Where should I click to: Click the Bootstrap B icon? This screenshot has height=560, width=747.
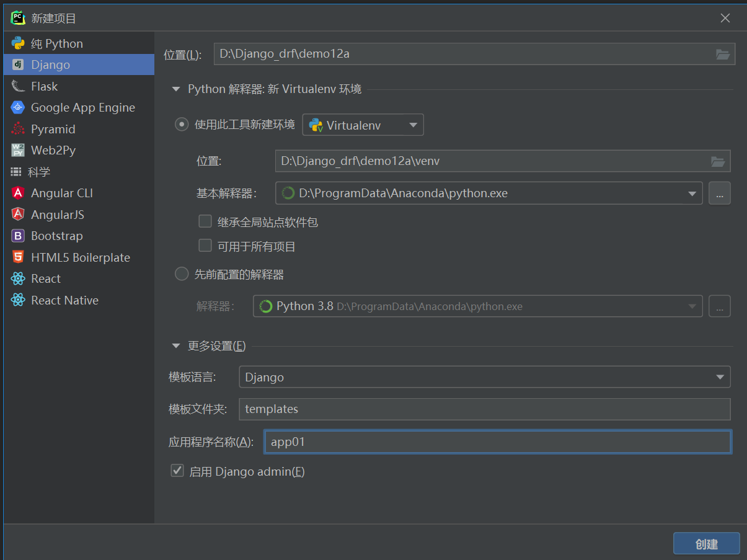click(x=18, y=236)
